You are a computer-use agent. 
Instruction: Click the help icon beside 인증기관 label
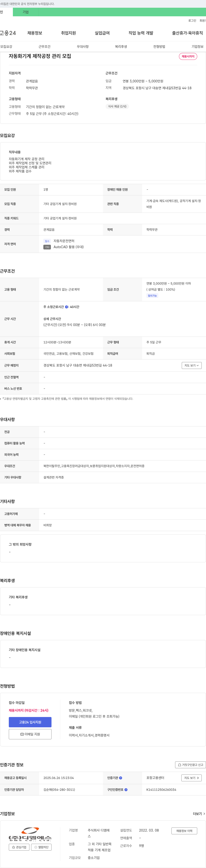coord(121,778)
